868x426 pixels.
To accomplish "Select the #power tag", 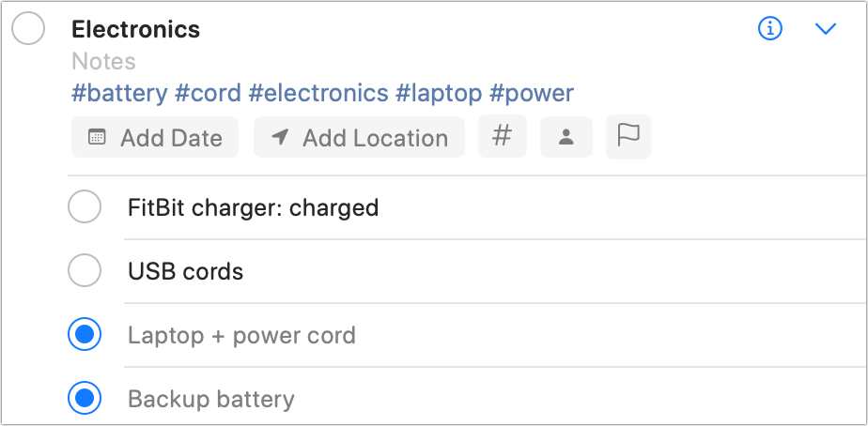I will 532,93.
